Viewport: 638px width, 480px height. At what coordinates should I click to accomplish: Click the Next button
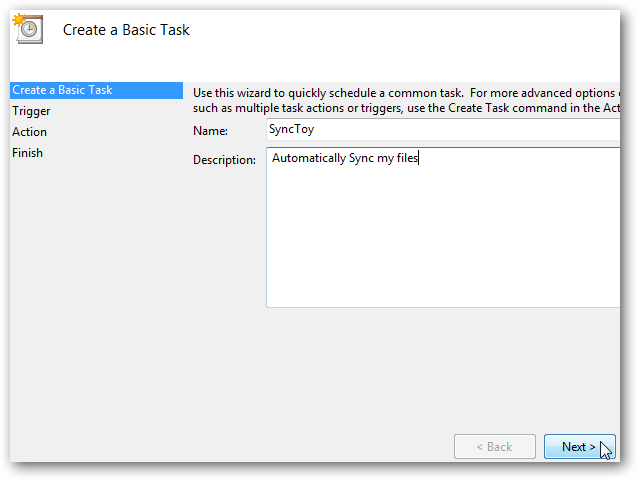(579, 447)
